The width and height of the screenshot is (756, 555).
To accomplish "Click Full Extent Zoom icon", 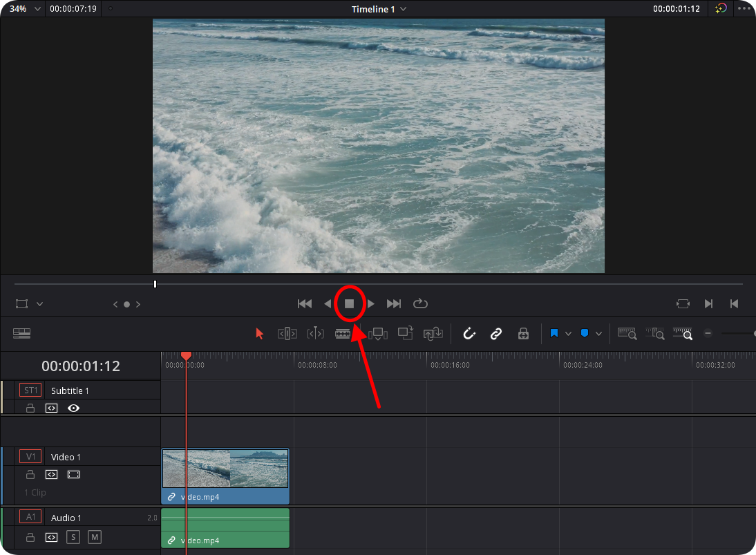I will click(x=627, y=333).
